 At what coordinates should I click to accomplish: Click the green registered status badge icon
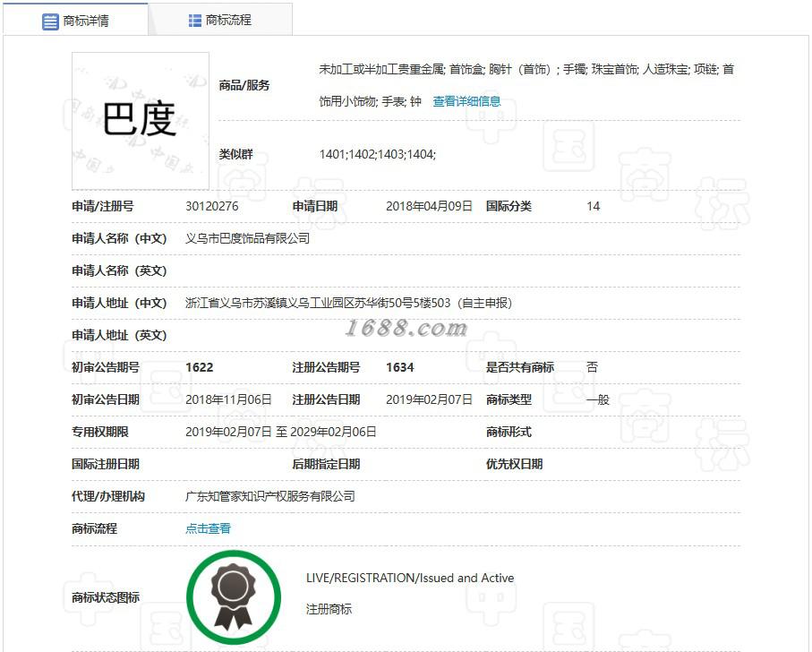(234, 597)
